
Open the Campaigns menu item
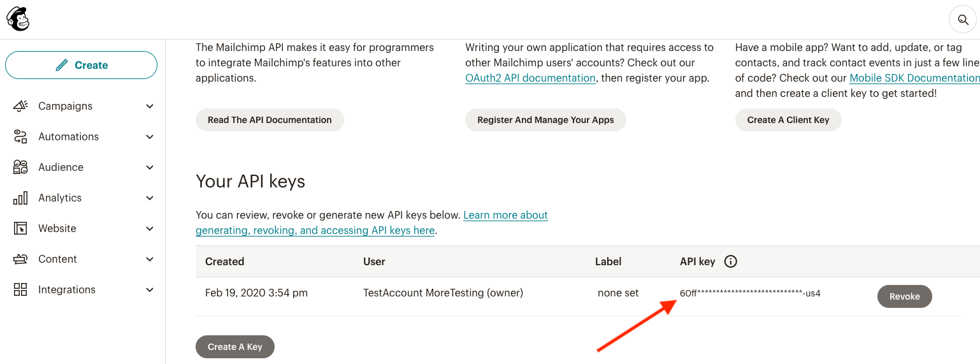coord(83,106)
